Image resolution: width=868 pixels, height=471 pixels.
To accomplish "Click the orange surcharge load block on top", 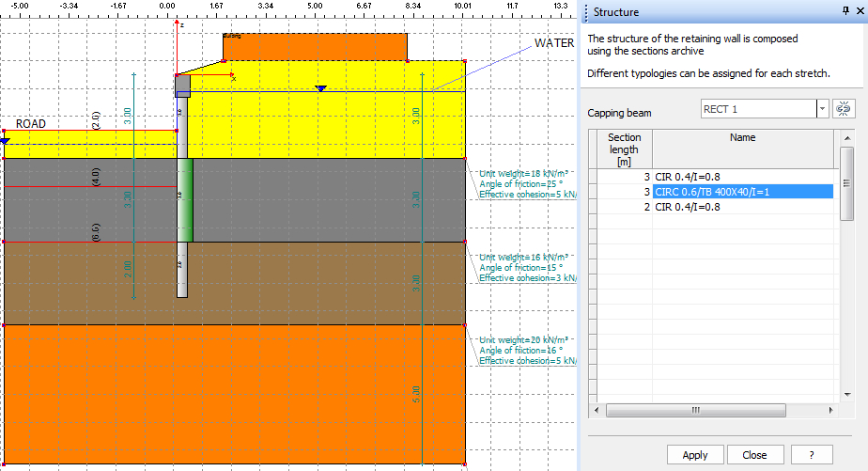I will tap(315, 47).
